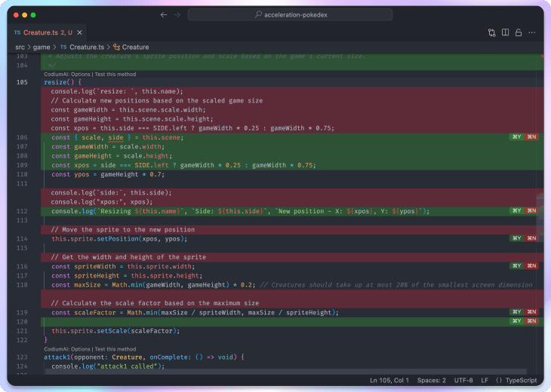Open the src breadcrumb folder
551x392 pixels.
click(20, 47)
